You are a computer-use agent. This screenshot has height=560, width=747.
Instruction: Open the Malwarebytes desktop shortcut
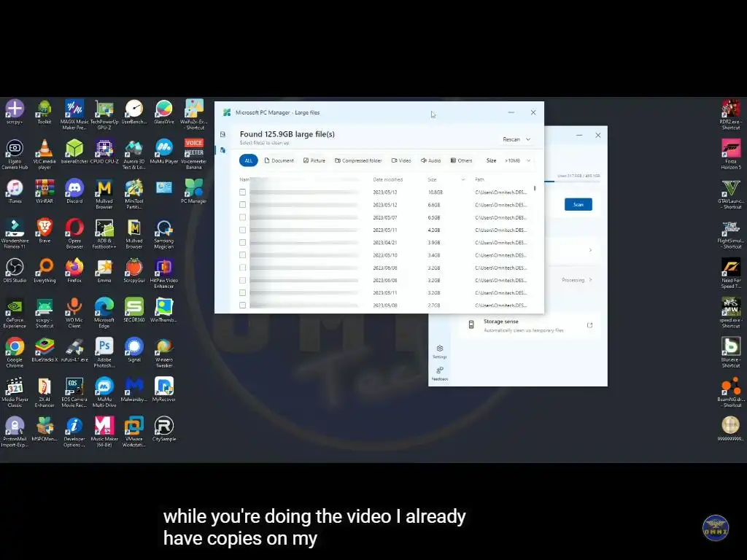pyautogui.click(x=134, y=389)
